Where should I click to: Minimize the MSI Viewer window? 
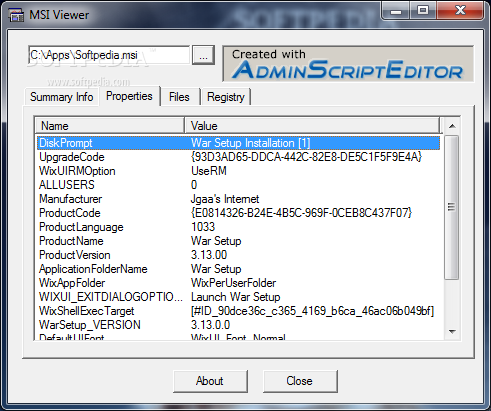(x=396, y=12)
